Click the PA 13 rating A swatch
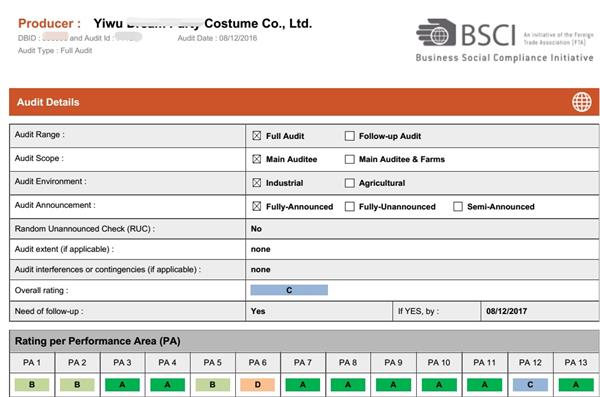Screen dimensions: 600x397 pos(576,385)
